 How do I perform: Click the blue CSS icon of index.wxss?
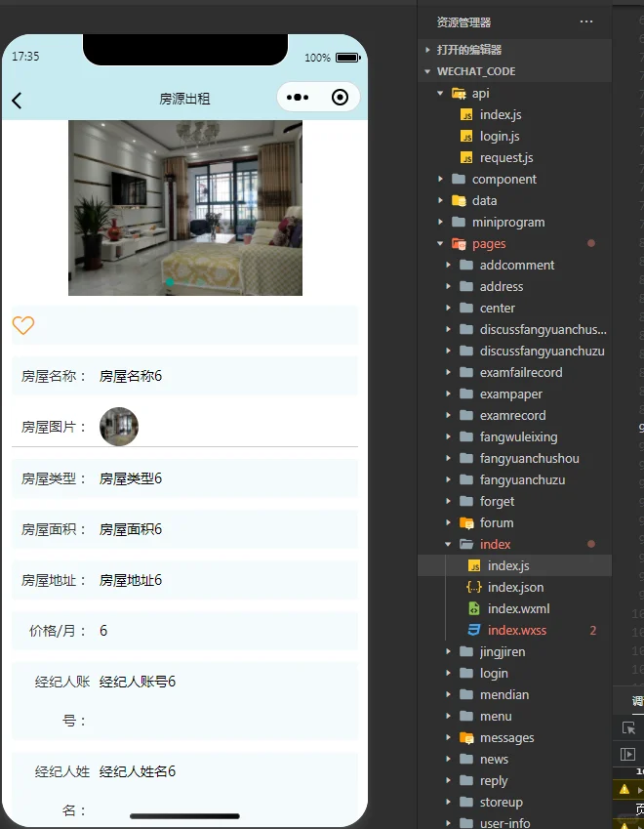474,630
